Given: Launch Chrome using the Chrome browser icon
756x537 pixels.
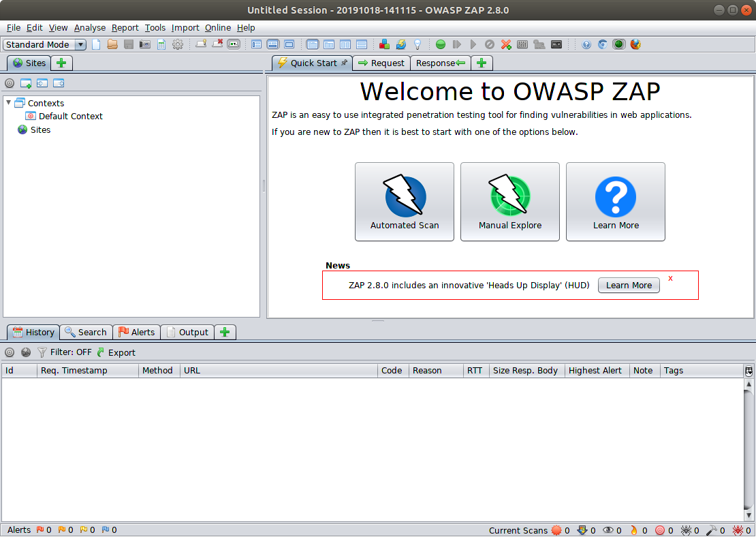Looking at the screenshot, I should (x=603, y=44).
